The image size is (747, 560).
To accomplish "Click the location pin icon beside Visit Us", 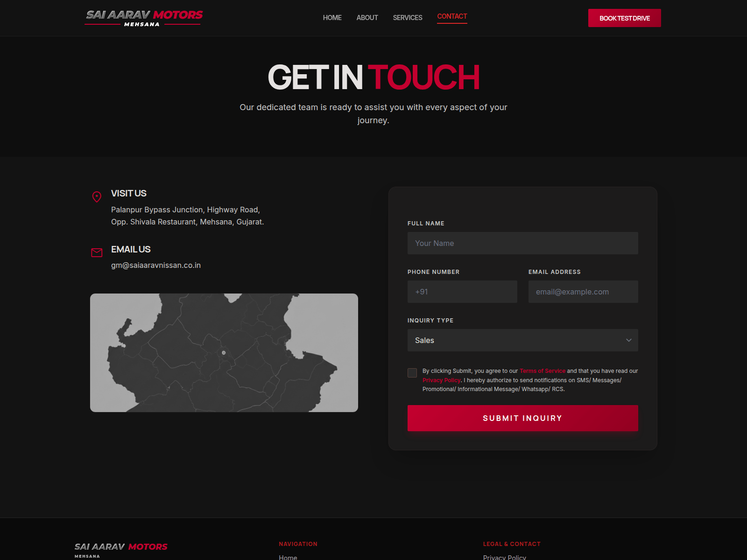I will [x=97, y=197].
